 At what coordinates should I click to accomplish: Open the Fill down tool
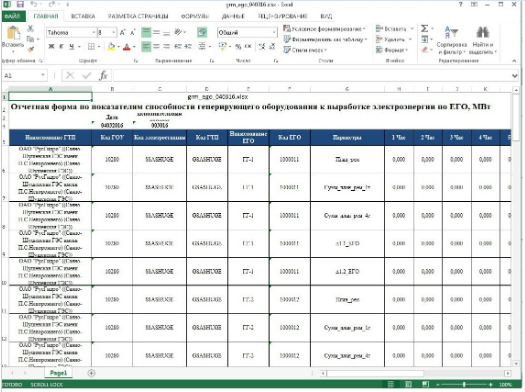click(425, 39)
